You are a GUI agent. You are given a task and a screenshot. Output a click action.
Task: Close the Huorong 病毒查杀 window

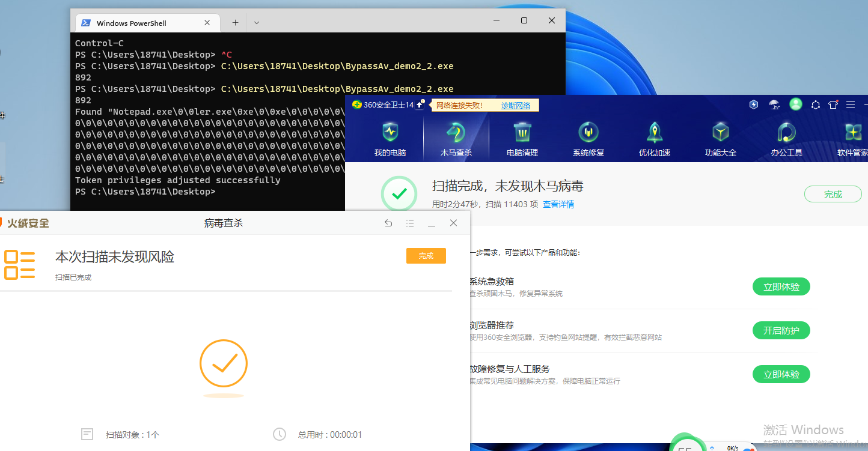click(x=453, y=223)
